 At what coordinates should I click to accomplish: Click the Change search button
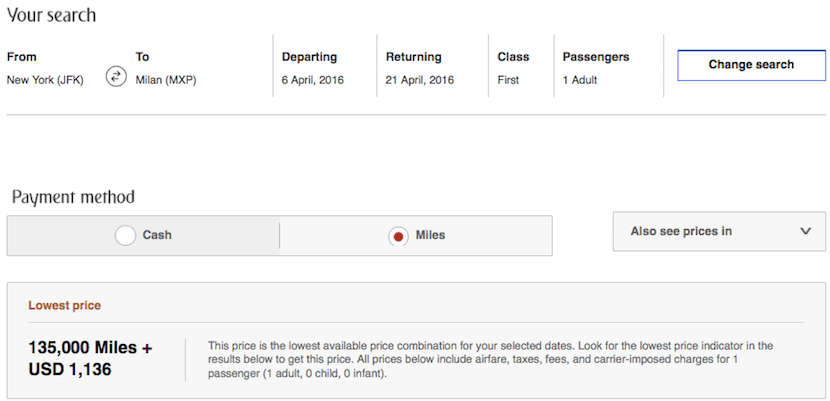751,65
